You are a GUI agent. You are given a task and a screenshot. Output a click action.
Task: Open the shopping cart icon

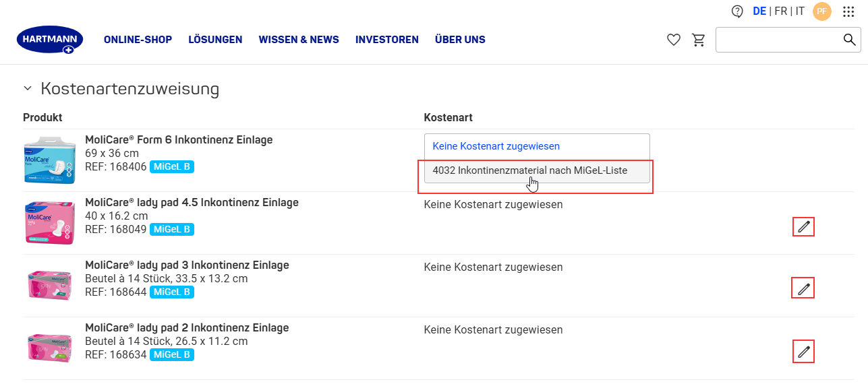point(699,40)
